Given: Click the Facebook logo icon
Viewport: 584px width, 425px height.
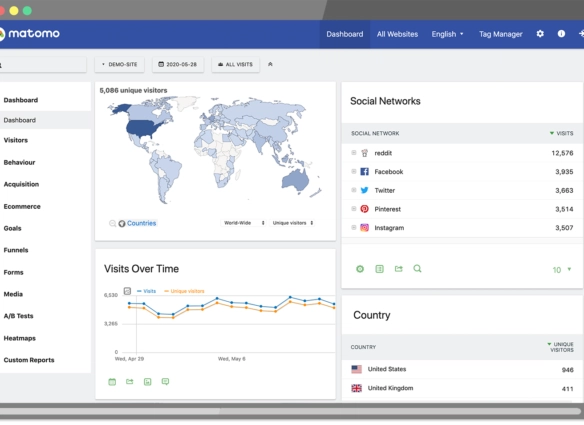Looking at the screenshot, I should click(365, 172).
